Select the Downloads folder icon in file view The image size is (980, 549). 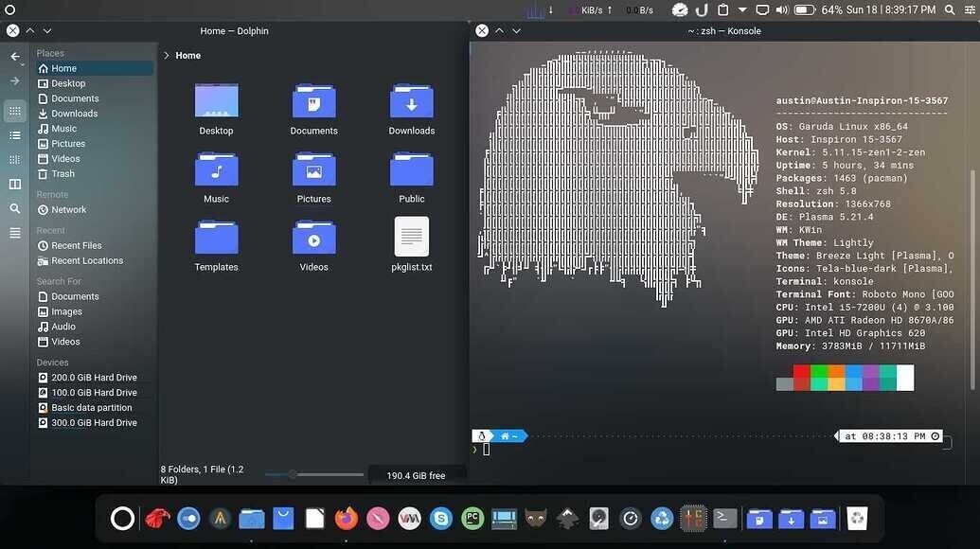411,101
